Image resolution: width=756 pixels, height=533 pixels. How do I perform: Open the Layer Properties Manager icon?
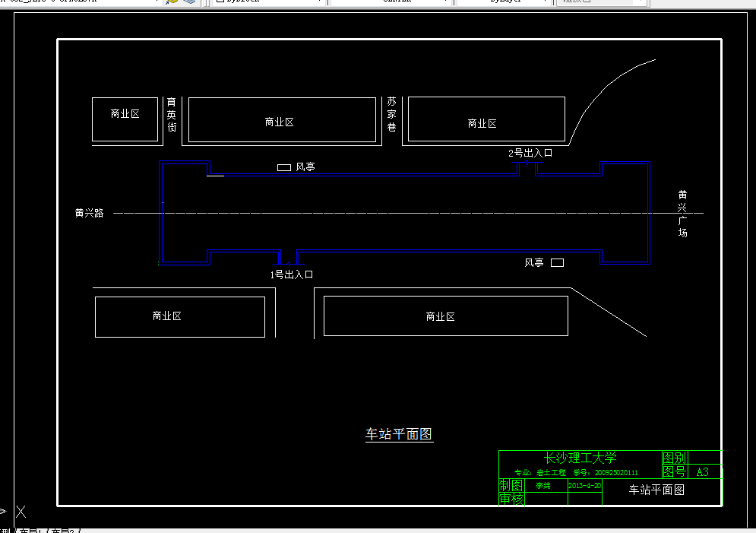(x=188, y=2)
